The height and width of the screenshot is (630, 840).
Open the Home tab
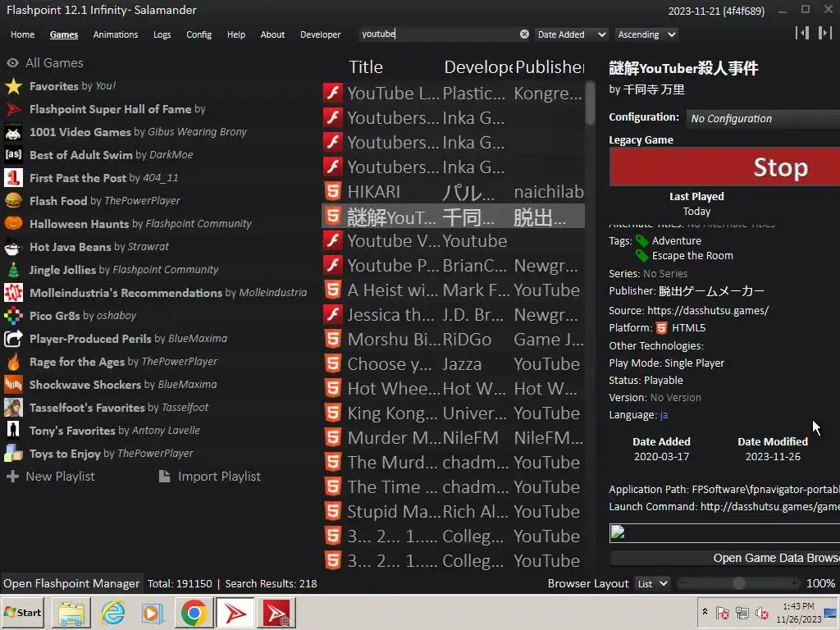22,34
